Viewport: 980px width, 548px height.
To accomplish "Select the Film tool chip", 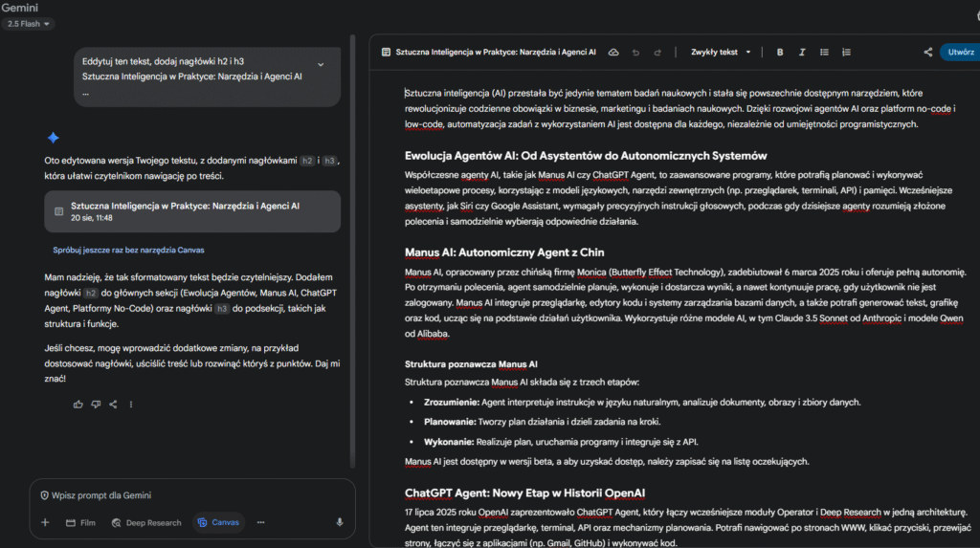I will point(80,522).
